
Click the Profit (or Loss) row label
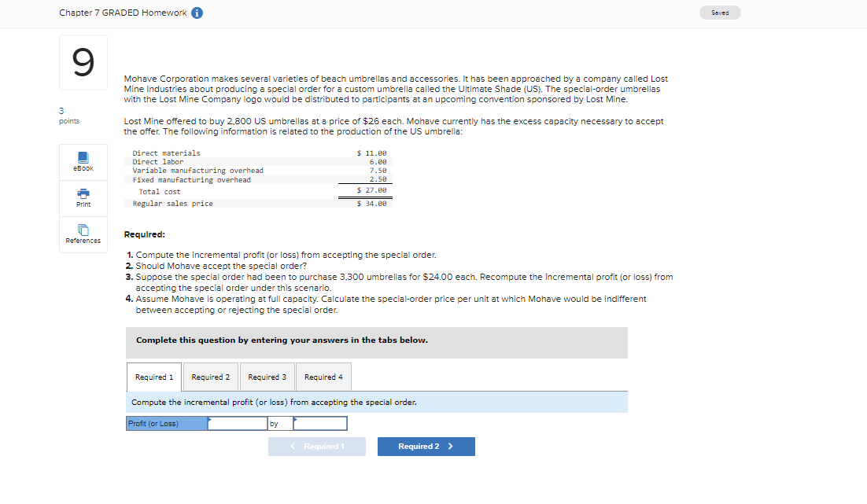point(167,423)
